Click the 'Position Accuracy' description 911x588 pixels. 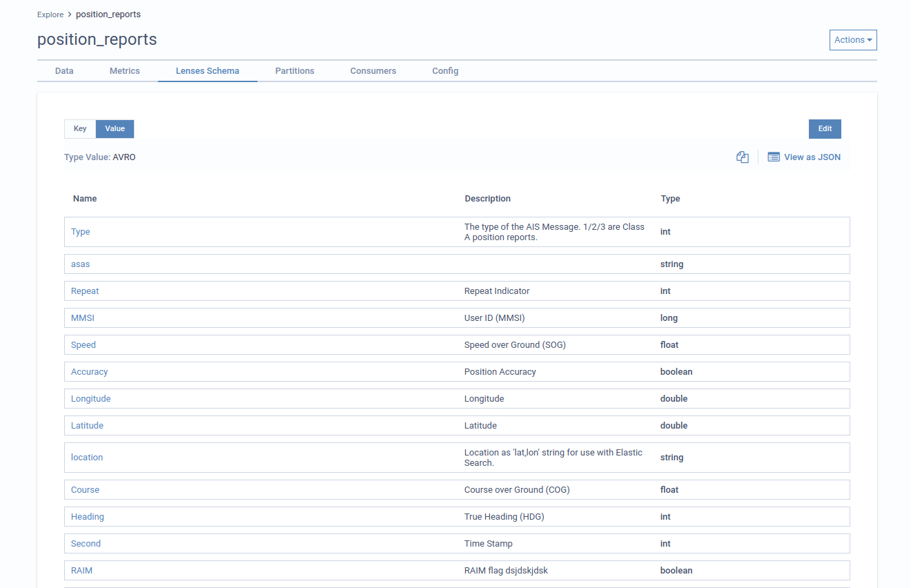pyautogui.click(x=500, y=372)
